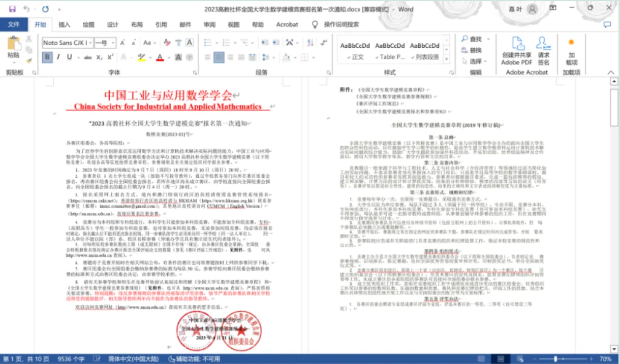Image resolution: width=620 pixels, height=364 pixels.
Task: Switch to the Review (审阅) tab
Action: [209, 24]
